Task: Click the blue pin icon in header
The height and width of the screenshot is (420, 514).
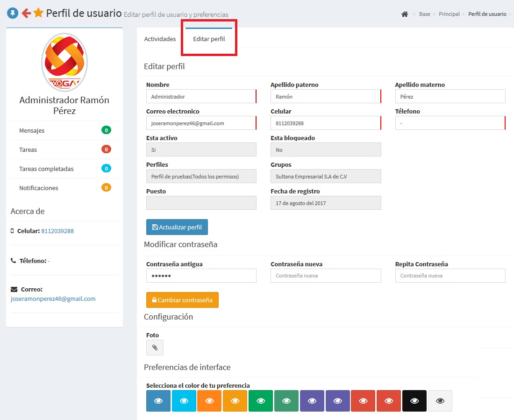Action: [x=13, y=14]
